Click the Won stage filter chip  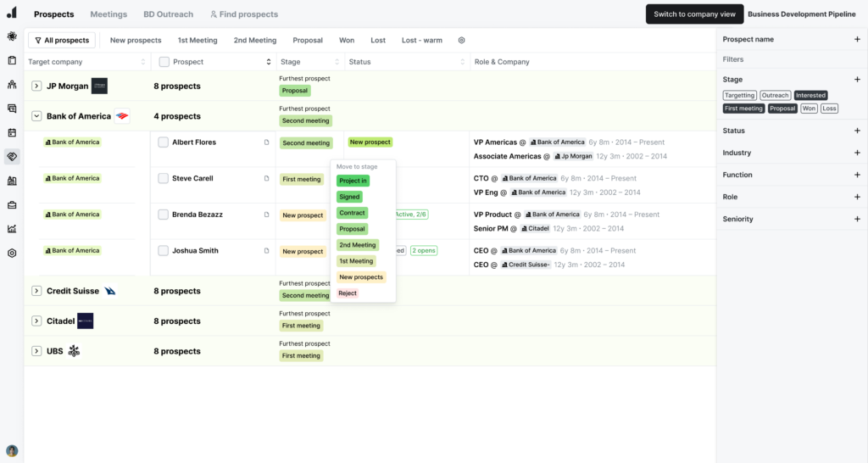pyautogui.click(x=809, y=109)
